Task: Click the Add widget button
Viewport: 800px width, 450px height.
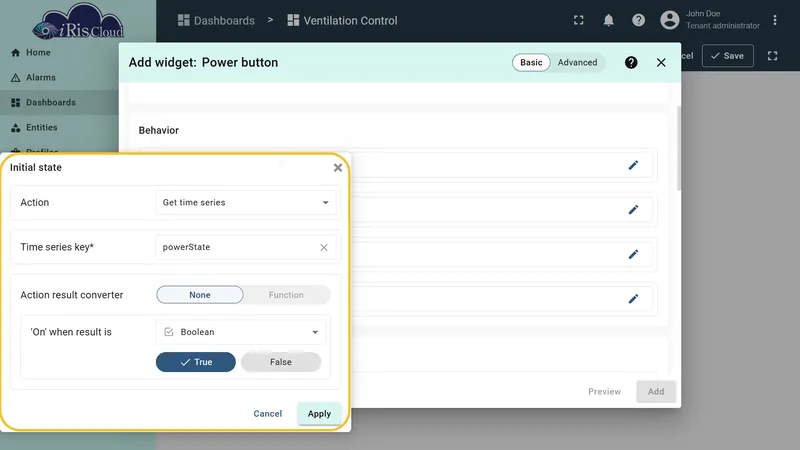Action: 656,391
